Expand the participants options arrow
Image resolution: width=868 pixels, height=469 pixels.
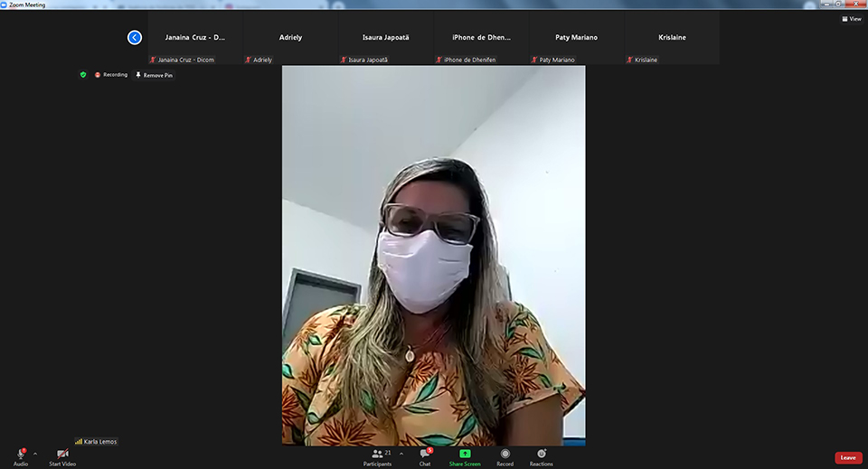[x=401, y=454]
